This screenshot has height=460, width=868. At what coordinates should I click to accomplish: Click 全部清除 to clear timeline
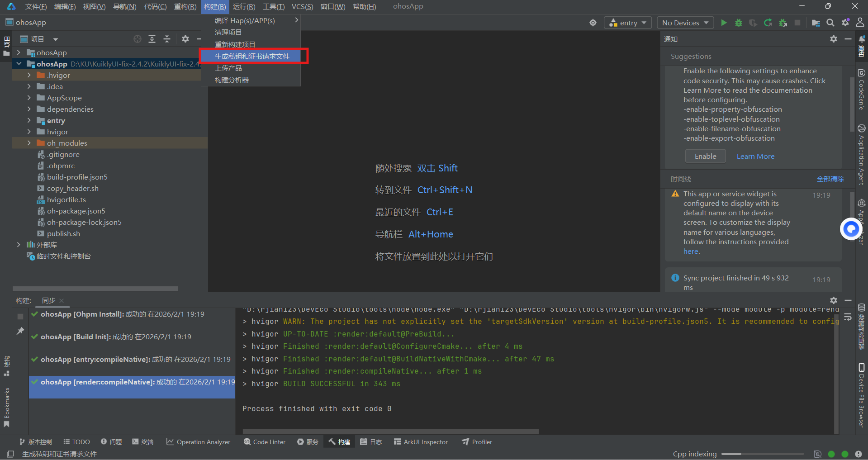point(830,179)
